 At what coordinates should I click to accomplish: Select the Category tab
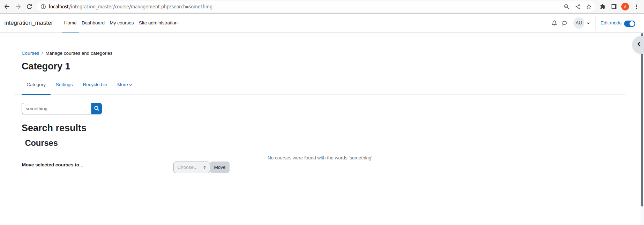(x=36, y=85)
